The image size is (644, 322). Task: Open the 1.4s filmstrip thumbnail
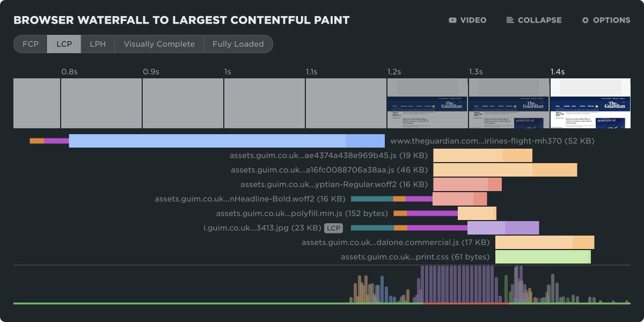click(x=590, y=104)
